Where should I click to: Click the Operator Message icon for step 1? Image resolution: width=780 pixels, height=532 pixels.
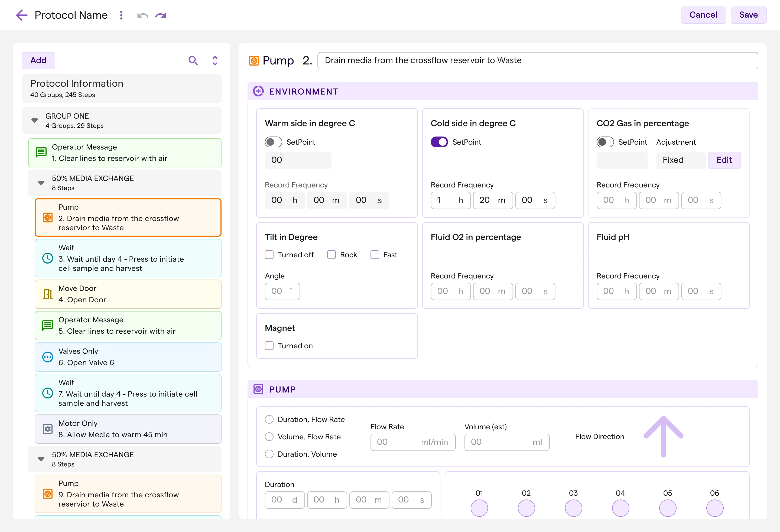pyautogui.click(x=41, y=153)
